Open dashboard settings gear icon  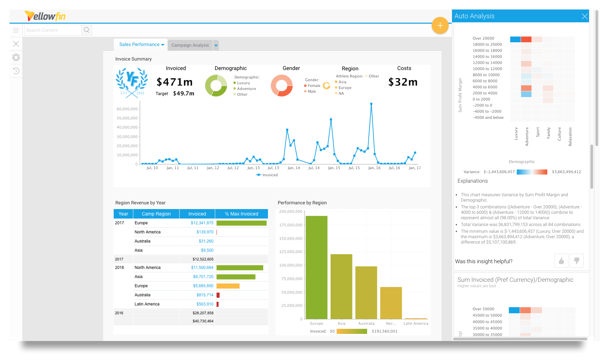pyautogui.click(x=16, y=58)
